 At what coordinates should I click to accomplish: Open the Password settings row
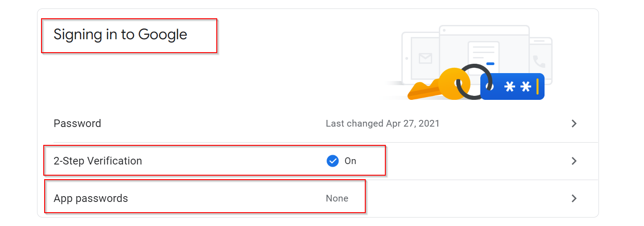(x=318, y=123)
